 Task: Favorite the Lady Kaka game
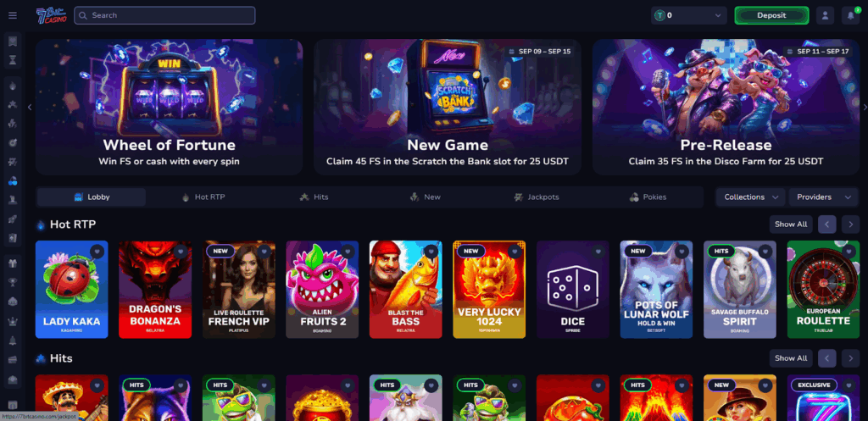pos(97,252)
